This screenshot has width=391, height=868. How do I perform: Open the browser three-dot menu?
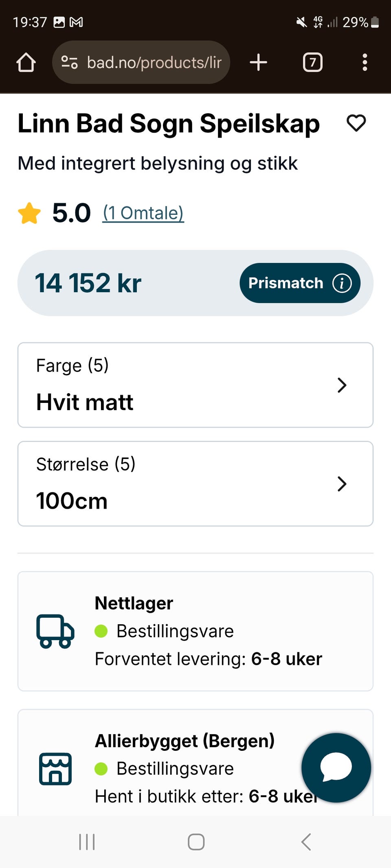click(365, 63)
